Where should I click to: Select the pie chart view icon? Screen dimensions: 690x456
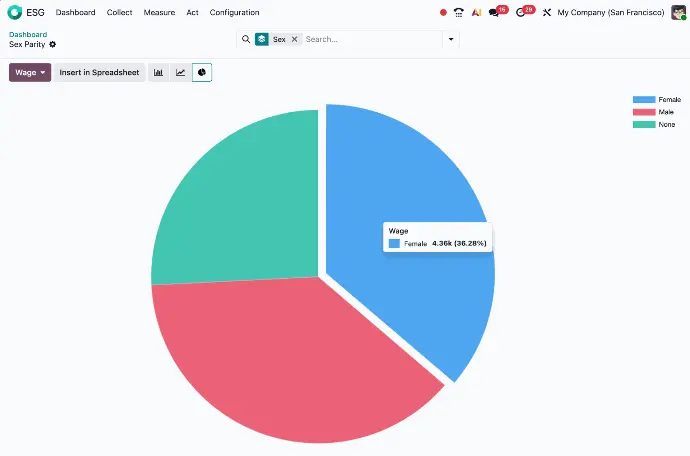pos(202,73)
